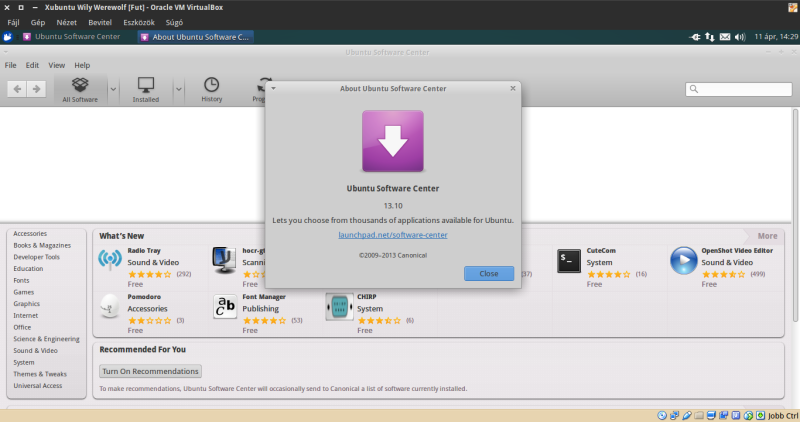
Task: Open launchpad.net/software-center link
Action: pyautogui.click(x=393, y=235)
